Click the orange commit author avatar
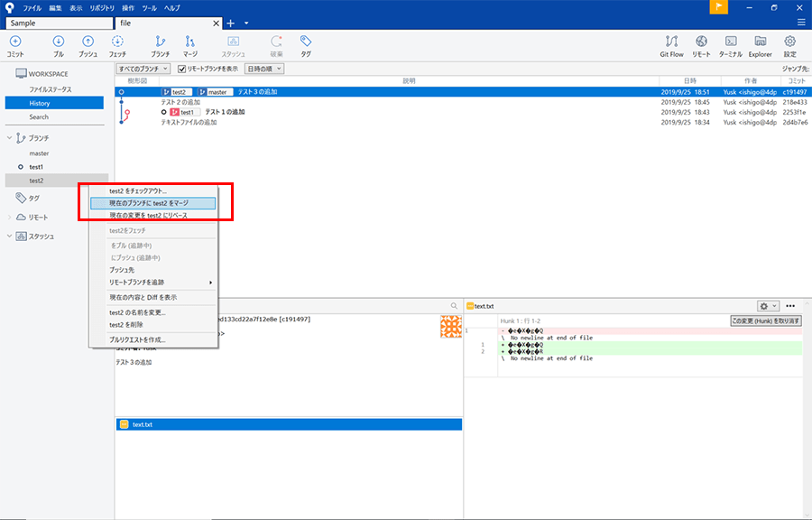This screenshot has height=520, width=812. (451, 327)
